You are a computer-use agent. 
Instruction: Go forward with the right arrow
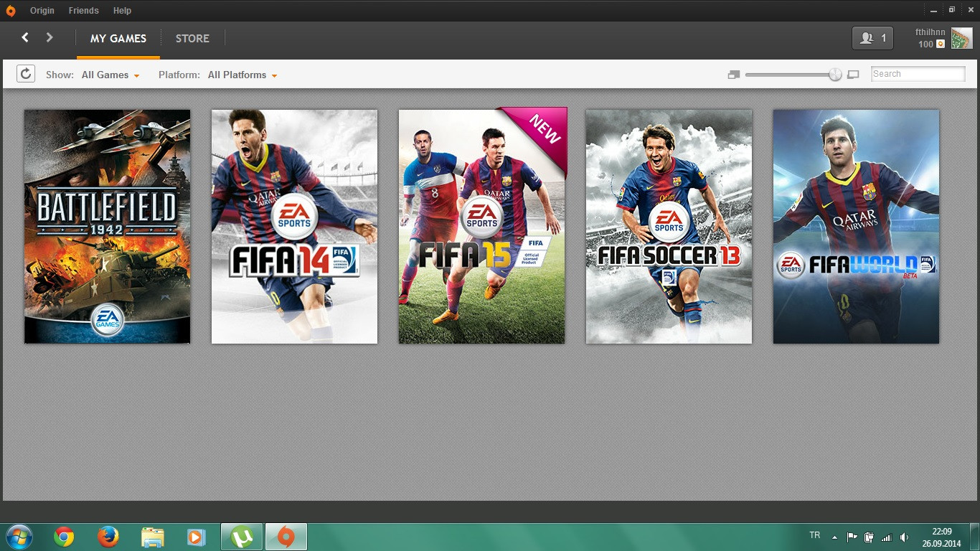(x=50, y=37)
